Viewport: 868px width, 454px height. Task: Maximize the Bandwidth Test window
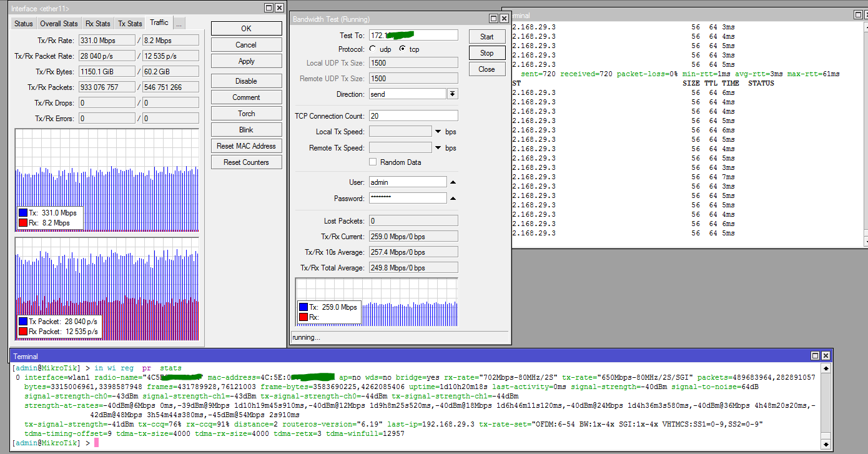[493, 19]
